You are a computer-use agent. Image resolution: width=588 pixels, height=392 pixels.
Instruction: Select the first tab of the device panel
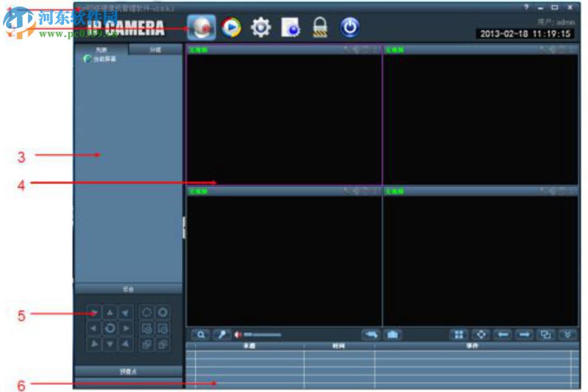point(102,49)
